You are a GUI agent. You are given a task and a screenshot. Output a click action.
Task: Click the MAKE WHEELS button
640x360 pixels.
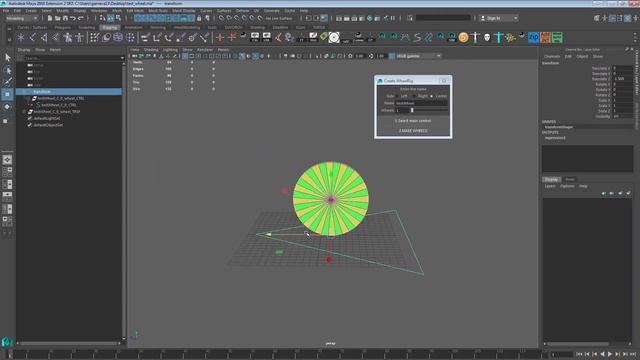pos(413,131)
